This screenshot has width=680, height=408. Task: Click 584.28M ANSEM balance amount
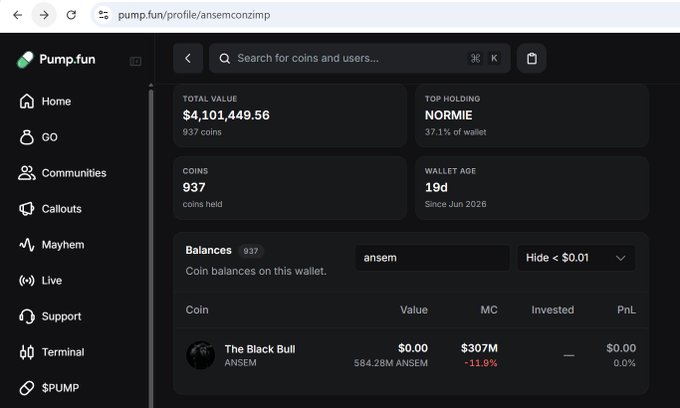391,363
